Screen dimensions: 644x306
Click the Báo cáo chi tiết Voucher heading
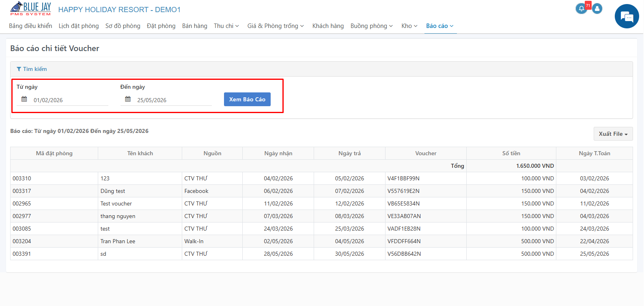[55, 48]
